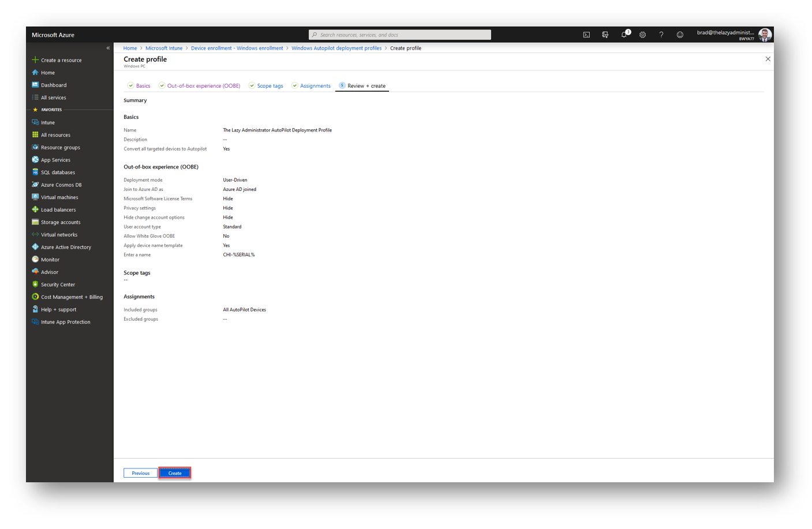Click the Help + support icon
The width and height of the screenshot is (812, 529).
point(35,309)
